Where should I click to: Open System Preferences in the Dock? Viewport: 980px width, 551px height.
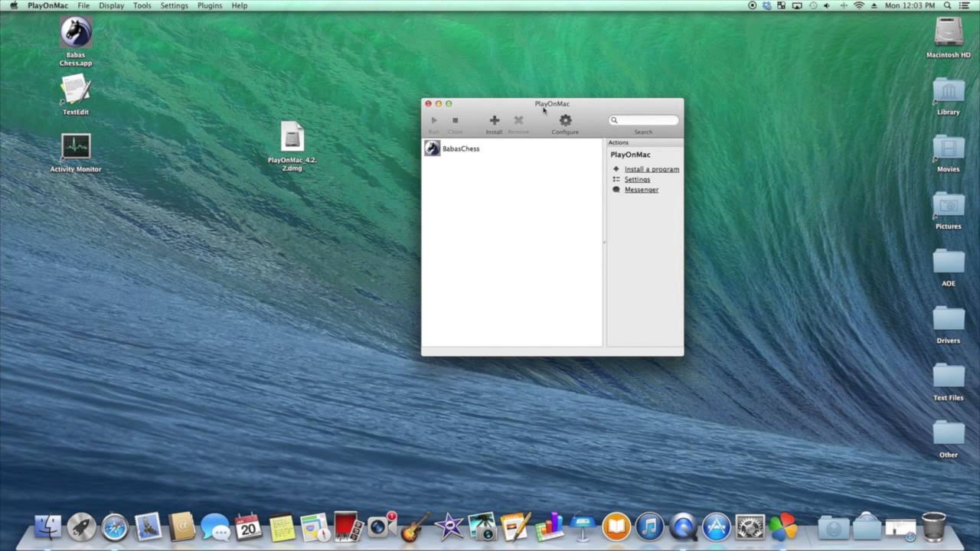click(x=750, y=527)
